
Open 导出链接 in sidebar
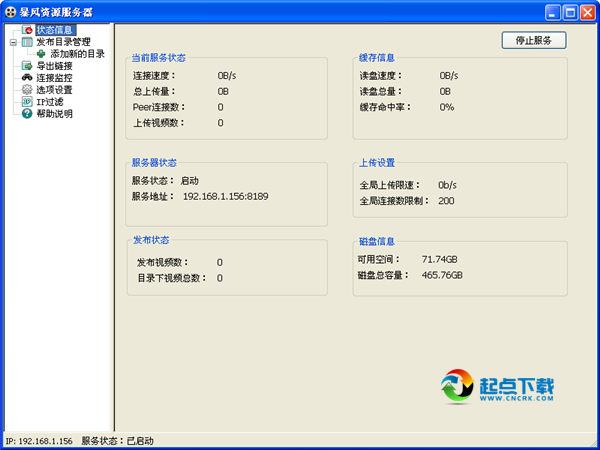coord(54,66)
